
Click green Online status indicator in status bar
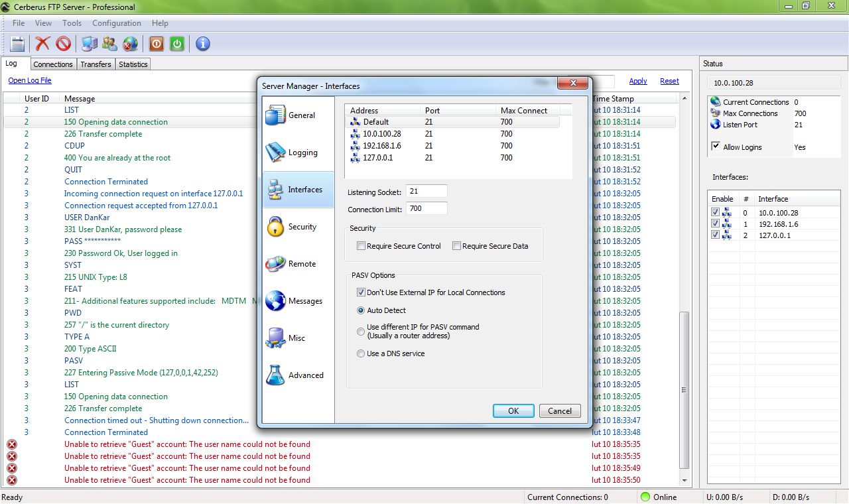tap(645, 497)
